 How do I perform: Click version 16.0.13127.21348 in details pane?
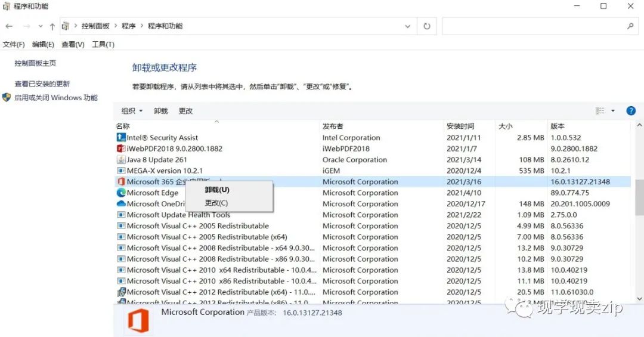[x=312, y=313]
